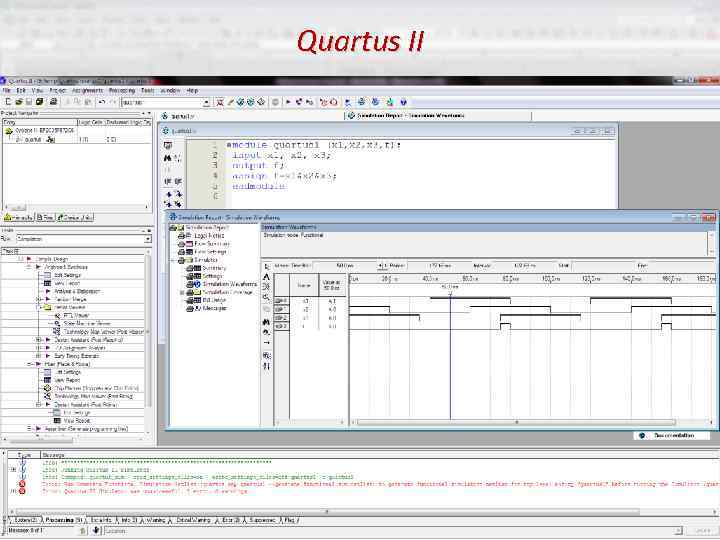This screenshot has height=540, width=720.
Task: Select the Hierarchy tab in Project Navigator
Action: coord(18,217)
